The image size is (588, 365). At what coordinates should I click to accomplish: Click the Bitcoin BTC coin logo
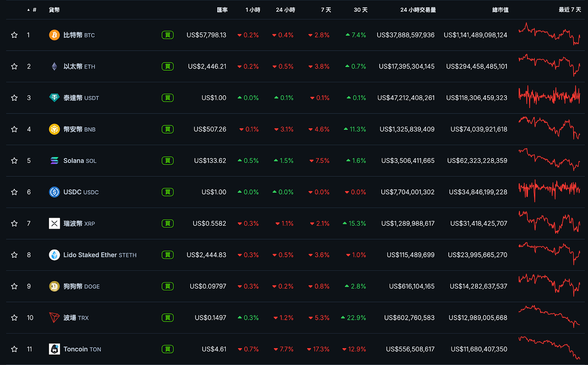pos(54,35)
